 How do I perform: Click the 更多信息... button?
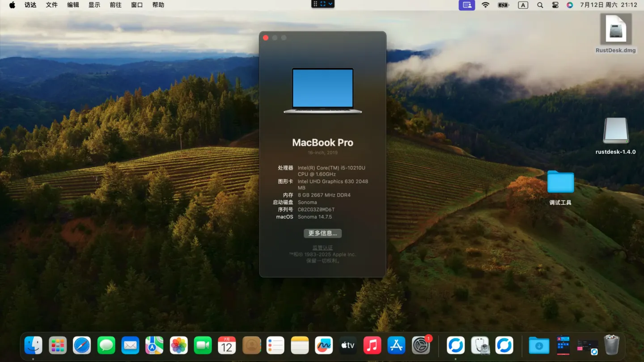pos(322,233)
